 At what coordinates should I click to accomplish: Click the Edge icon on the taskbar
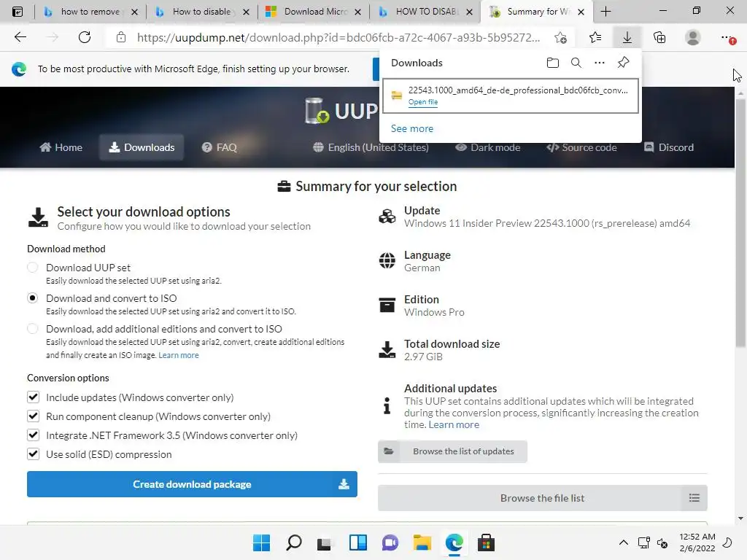454,542
